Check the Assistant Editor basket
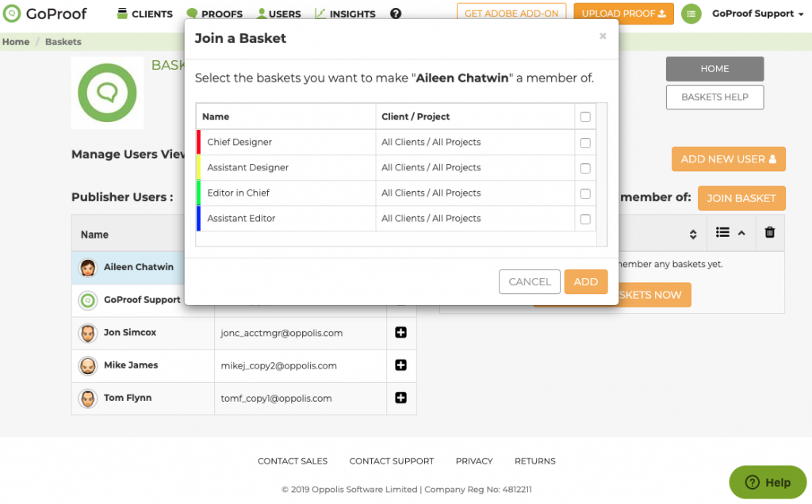This screenshot has width=812, height=504. tap(585, 219)
